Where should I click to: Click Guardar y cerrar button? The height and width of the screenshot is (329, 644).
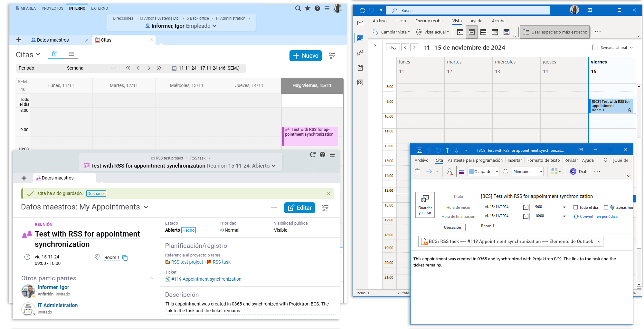pyautogui.click(x=425, y=205)
